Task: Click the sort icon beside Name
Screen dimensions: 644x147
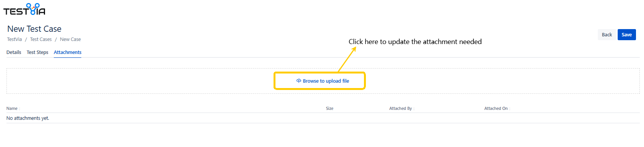Action: pyautogui.click(x=19, y=109)
